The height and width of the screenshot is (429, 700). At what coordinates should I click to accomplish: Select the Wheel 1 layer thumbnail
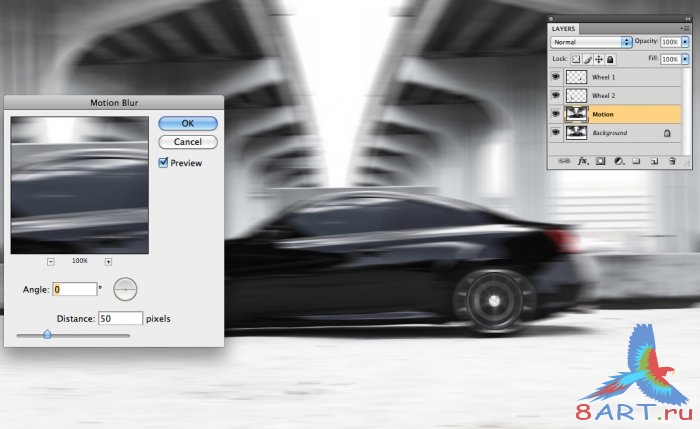[576, 77]
